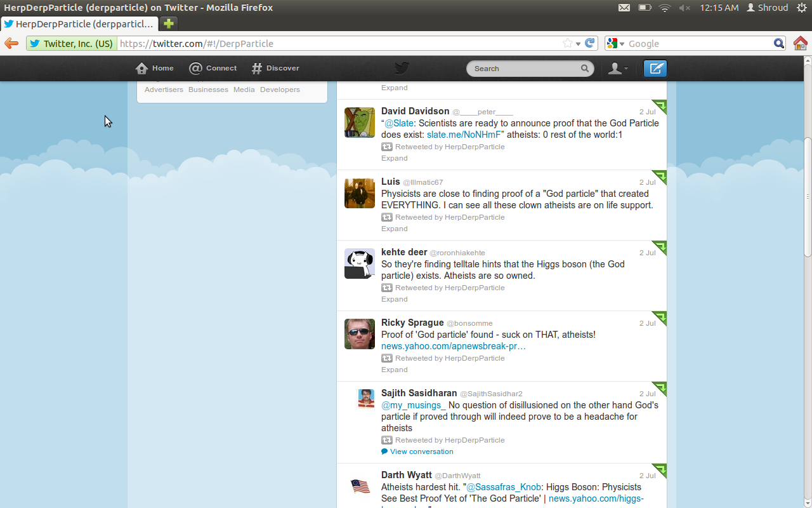
Task: Open the Shroud user menu
Action: pyautogui.click(x=768, y=8)
